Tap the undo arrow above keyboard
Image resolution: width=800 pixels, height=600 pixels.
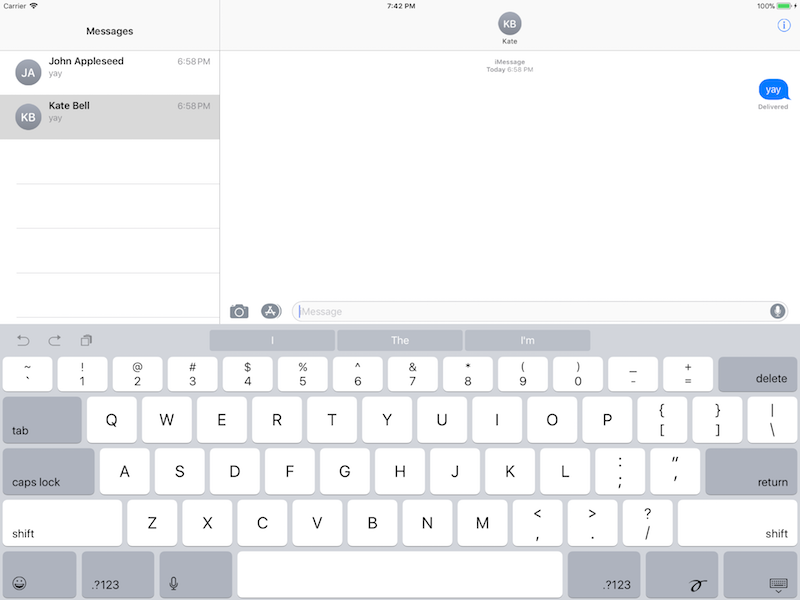pyautogui.click(x=23, y=340)
